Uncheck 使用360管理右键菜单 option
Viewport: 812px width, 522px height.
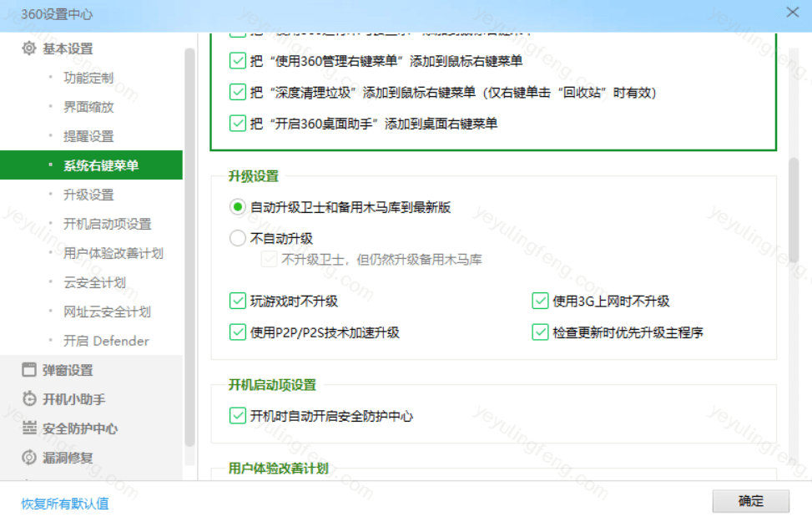pyautogui.click(x=237, y=61)
